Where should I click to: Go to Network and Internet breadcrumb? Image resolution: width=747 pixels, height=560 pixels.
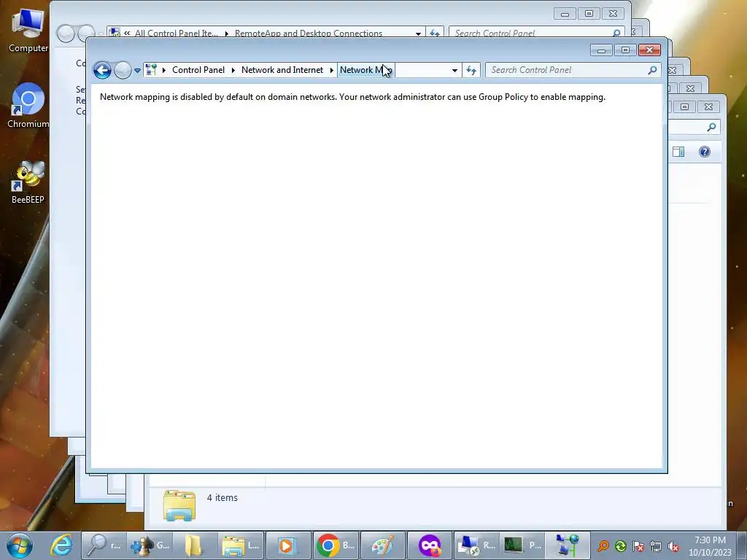click(x=282, y=70)
